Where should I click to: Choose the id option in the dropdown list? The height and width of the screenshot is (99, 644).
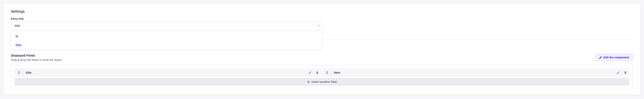pos(17,36)
